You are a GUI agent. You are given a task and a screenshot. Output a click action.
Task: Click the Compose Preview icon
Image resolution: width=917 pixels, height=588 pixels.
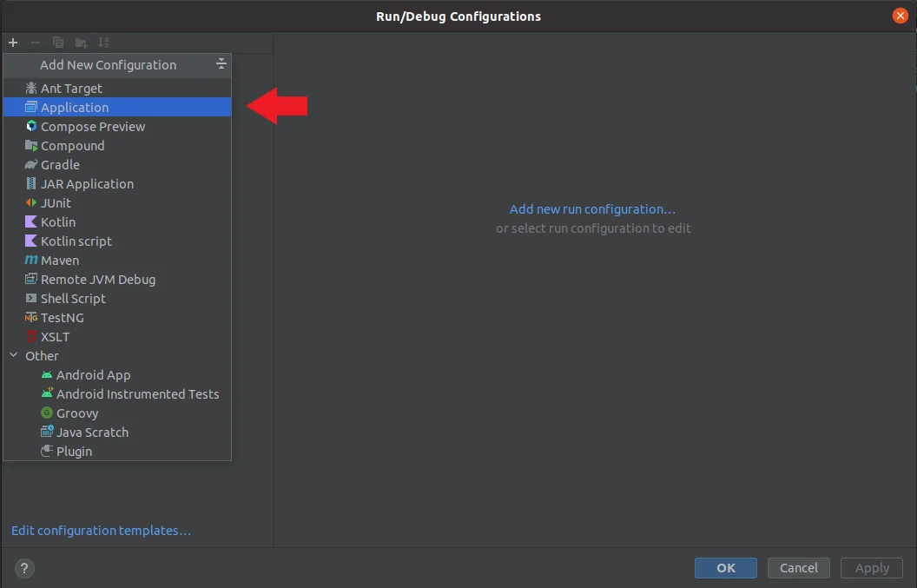(31, 127)
